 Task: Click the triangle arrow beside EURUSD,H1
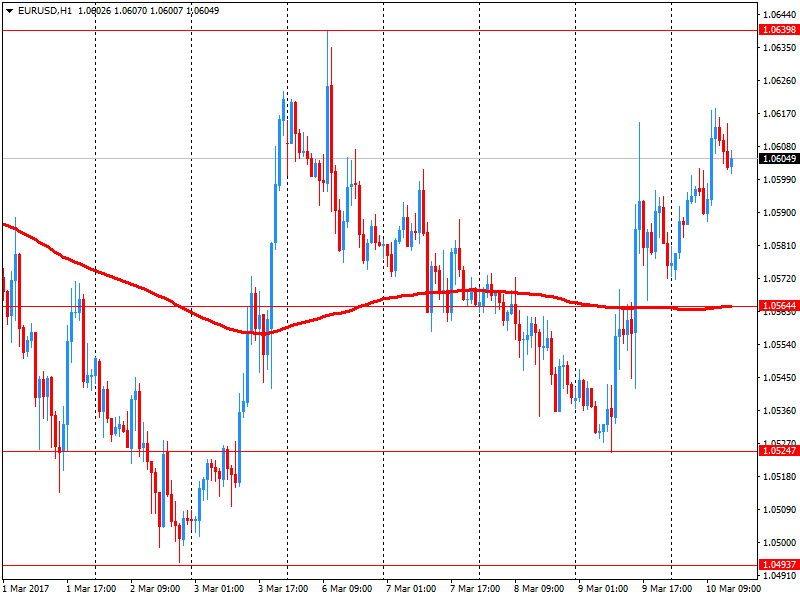coord(8,10)
